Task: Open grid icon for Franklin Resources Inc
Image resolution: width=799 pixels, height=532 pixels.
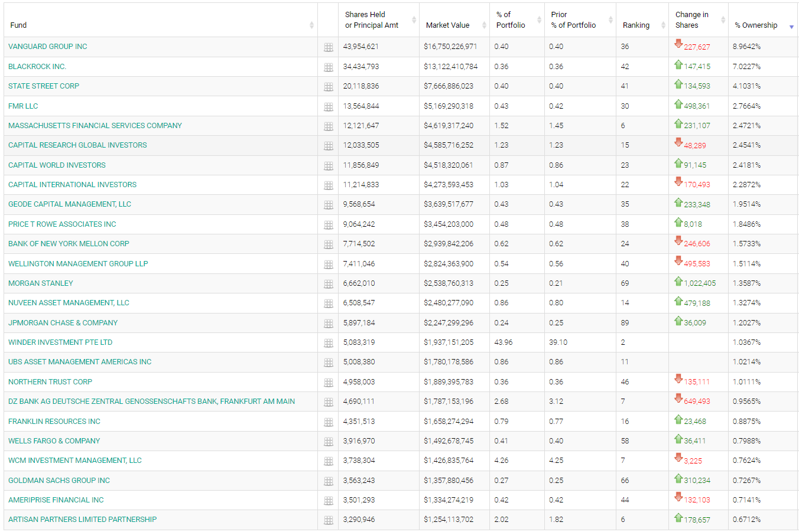Action: click(329, 422)
